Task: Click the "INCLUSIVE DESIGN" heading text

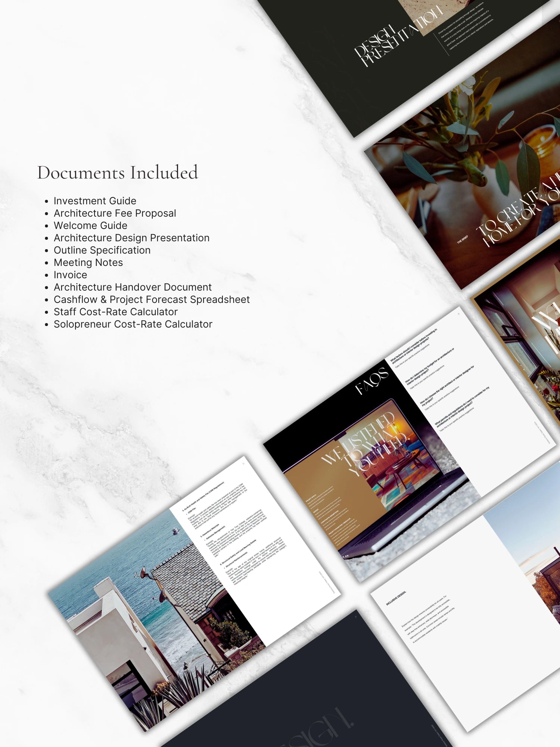Action: click(396, 598)
